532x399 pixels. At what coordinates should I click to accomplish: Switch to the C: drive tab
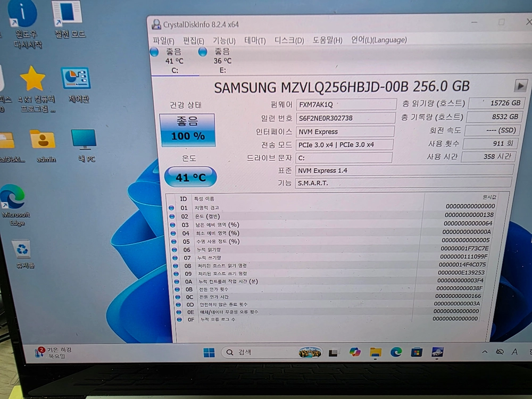pyautogui.click(x=174, y=61)
